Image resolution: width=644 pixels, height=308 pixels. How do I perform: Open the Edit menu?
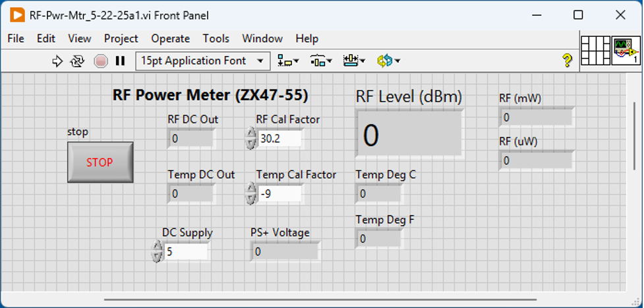(46, 39)
